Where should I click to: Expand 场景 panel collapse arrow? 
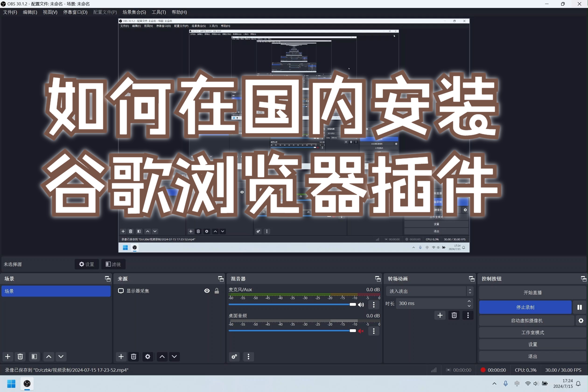pos(108,279)
